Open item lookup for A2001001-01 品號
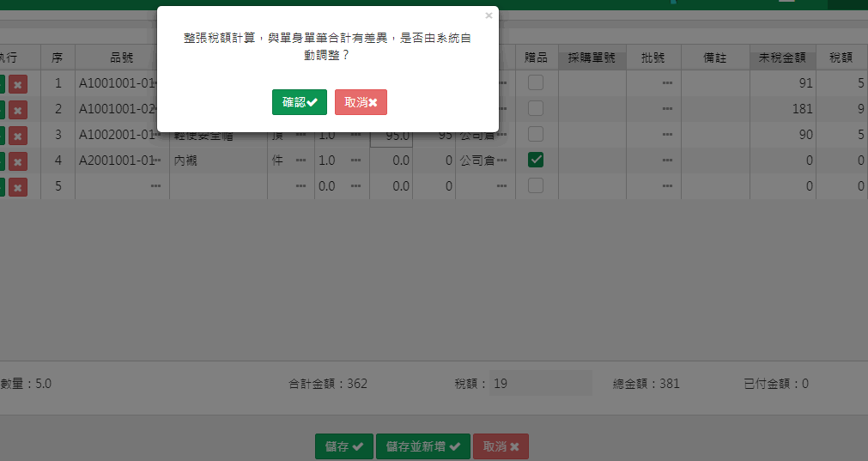Screen dimensions: 868x461 (x=156, y=161)
